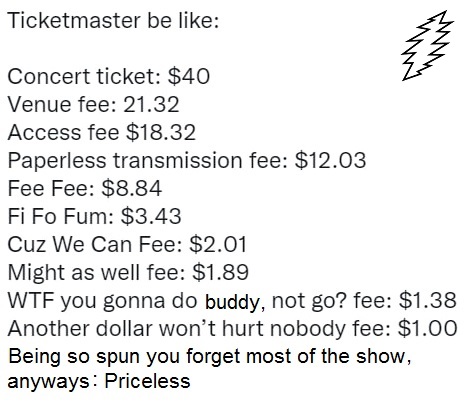Click the lightning bolt icon

428,46
